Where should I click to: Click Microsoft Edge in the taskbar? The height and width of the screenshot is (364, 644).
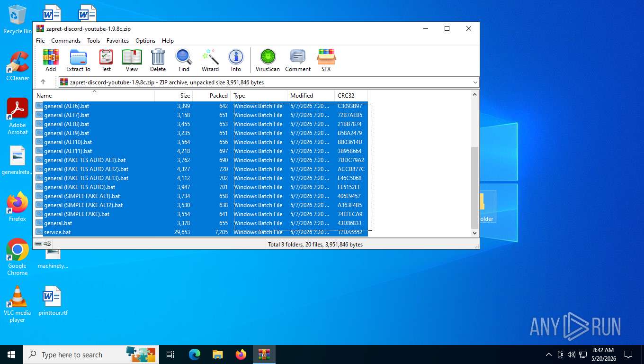coord(195,355)
